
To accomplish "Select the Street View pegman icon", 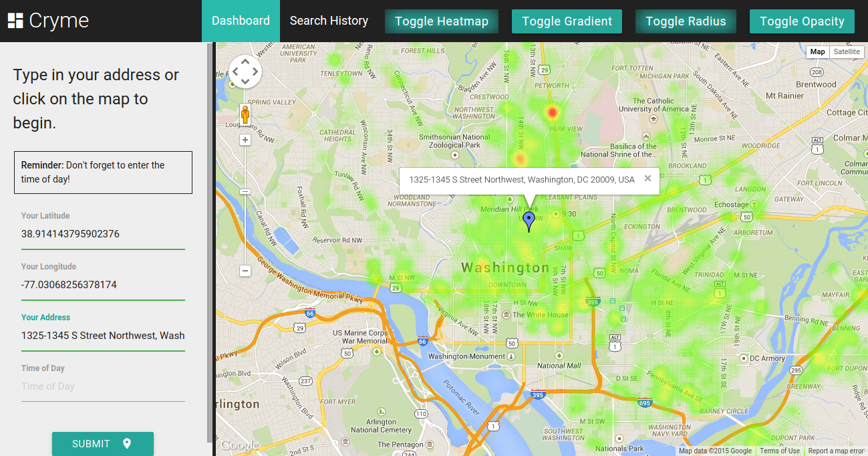I will pyautogui.click(x=245, y=115).
